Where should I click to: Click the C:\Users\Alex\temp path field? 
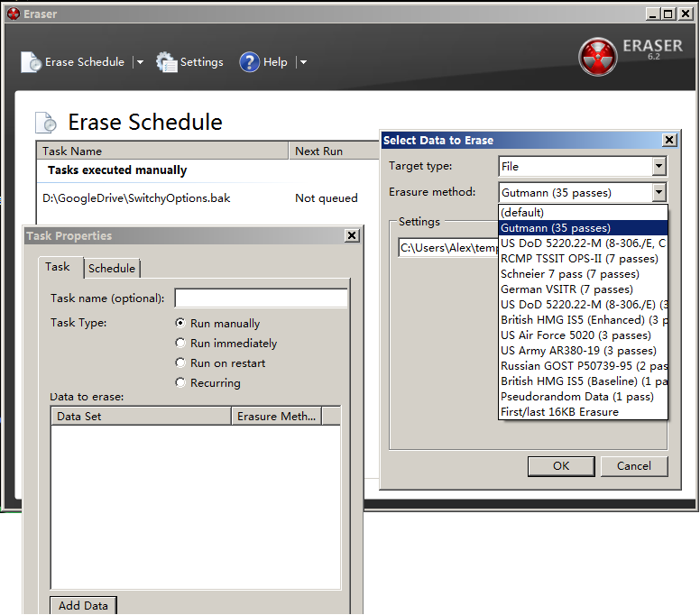tap(448, 248)
